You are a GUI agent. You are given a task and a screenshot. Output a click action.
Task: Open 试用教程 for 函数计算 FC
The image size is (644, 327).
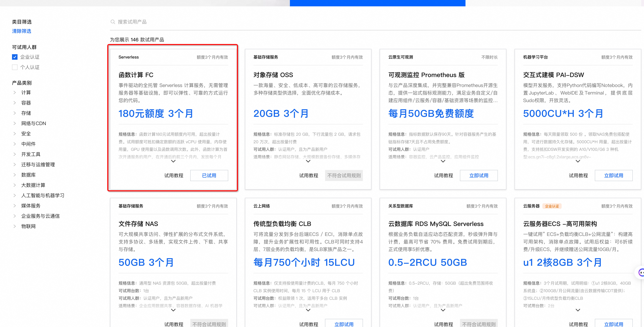click(x=174, y=176)
